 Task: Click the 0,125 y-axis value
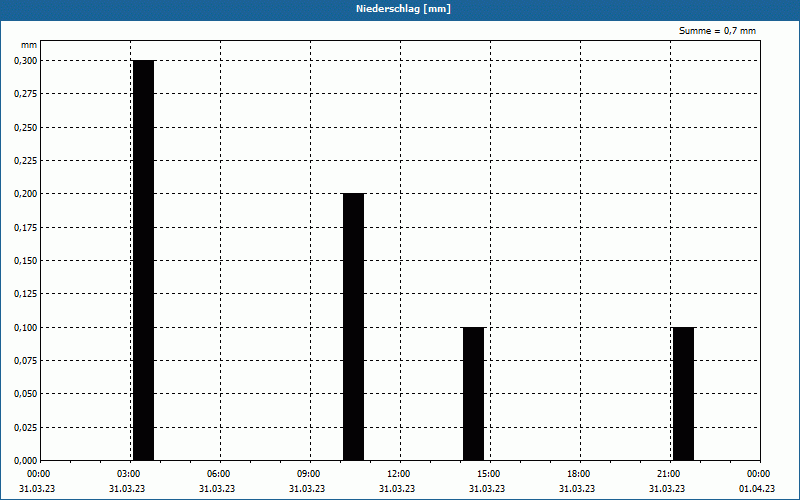click(x=26, y=294)
